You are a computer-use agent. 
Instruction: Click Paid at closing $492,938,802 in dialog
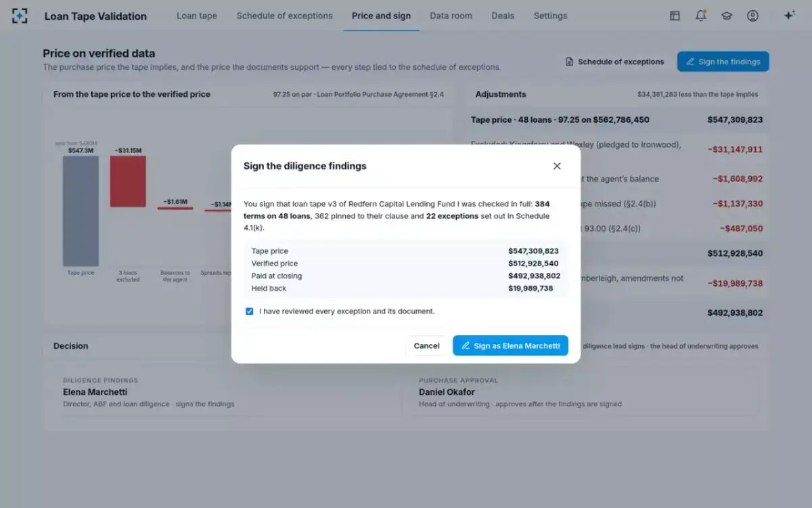(533, 276)
